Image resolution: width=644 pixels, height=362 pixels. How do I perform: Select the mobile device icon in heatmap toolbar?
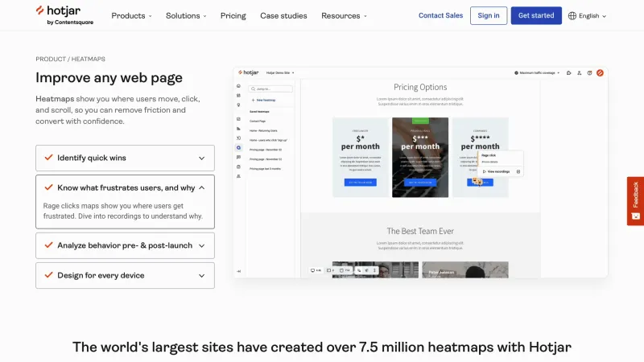(341, 270)
